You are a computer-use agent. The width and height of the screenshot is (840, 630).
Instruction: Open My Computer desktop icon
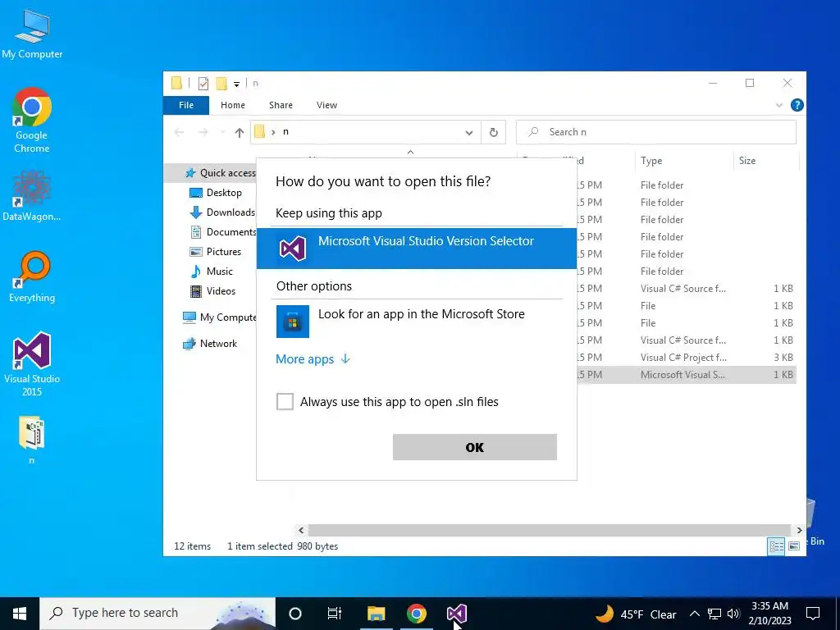coord(32,34)
